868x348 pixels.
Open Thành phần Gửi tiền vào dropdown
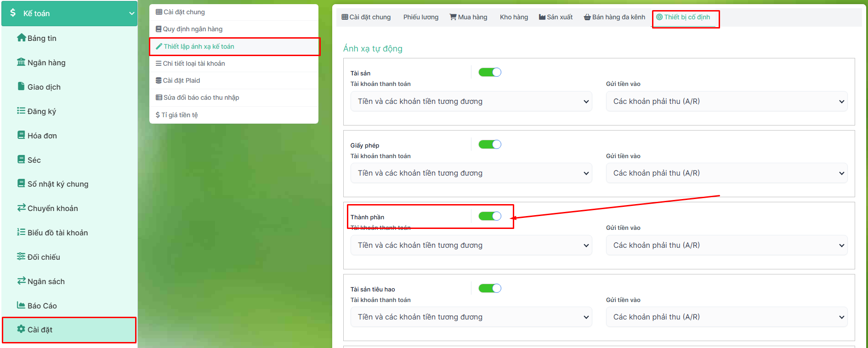(x=726, y=245)
